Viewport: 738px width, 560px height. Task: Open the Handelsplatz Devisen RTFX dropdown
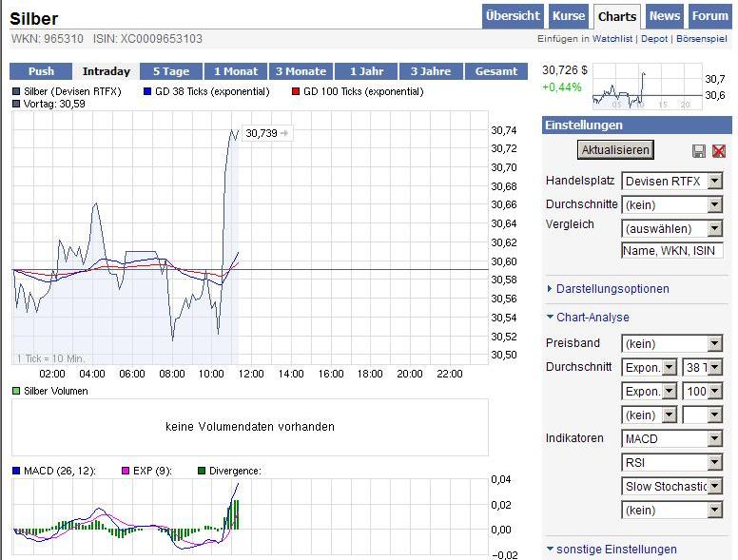(671, 181)
